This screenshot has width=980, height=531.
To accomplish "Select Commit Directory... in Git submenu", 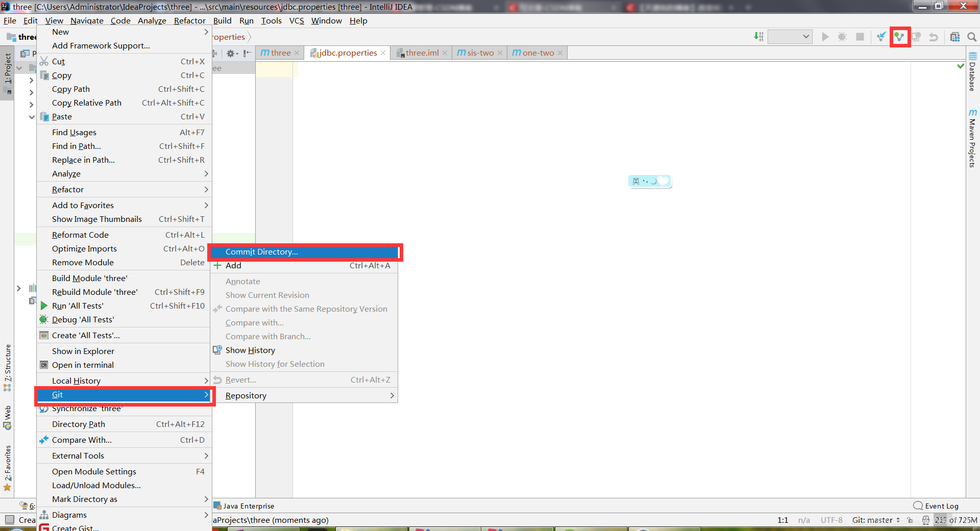I will click(x=305, y=252).
